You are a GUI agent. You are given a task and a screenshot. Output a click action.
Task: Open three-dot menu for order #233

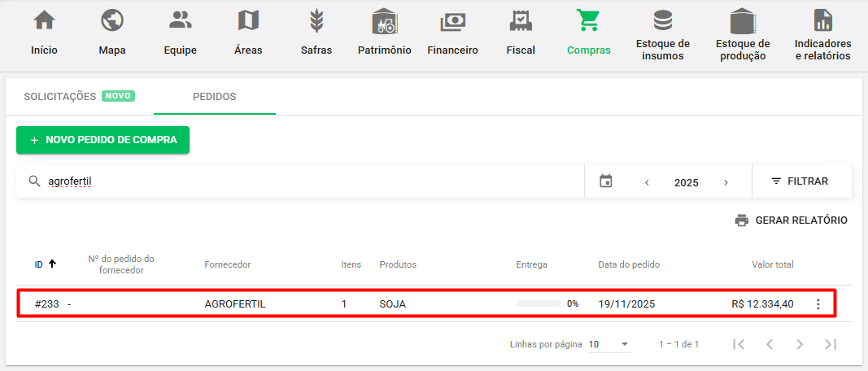click(818, 304)
